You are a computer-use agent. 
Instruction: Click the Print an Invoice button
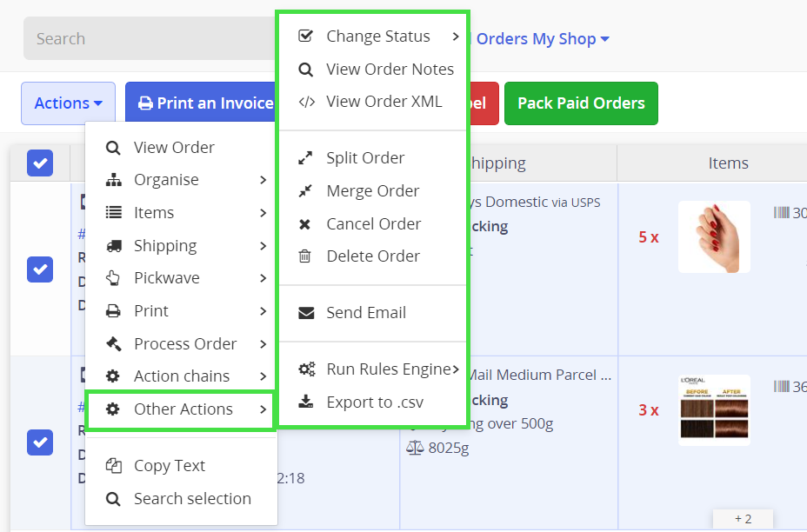(x=205, y=103)
